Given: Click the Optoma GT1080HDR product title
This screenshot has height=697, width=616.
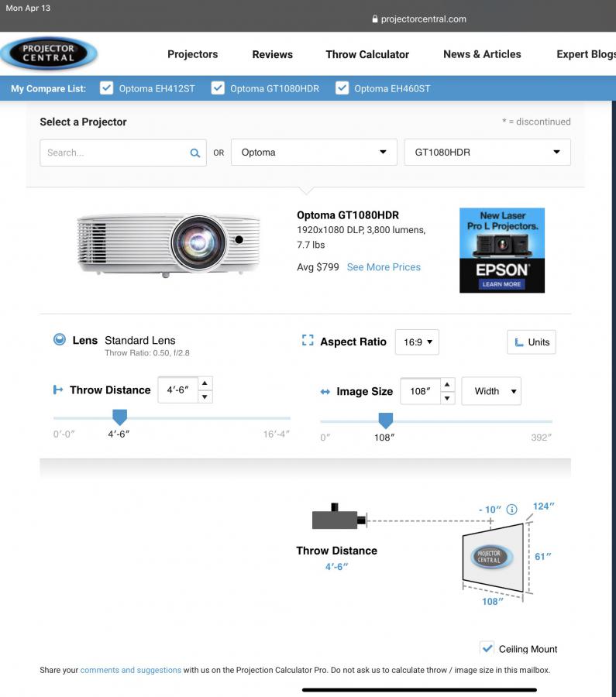Looking at the screenshot, I should tap(348, 215).
